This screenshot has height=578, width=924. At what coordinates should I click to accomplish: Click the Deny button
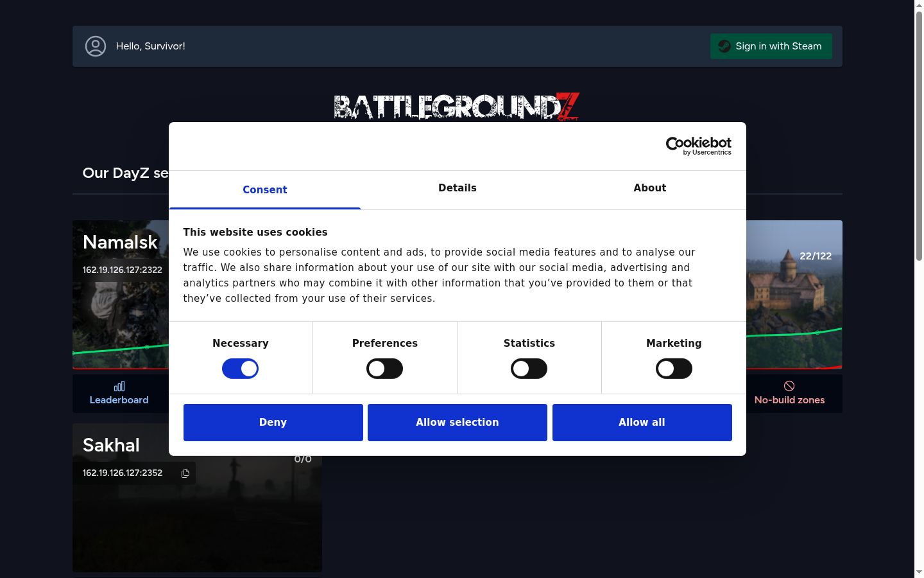pos(273,423)
